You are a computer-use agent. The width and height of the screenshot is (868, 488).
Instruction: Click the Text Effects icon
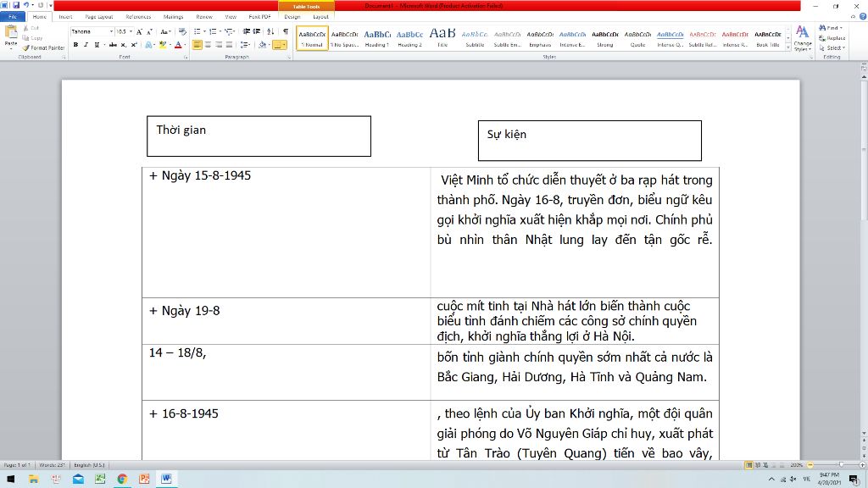(148, 45)
